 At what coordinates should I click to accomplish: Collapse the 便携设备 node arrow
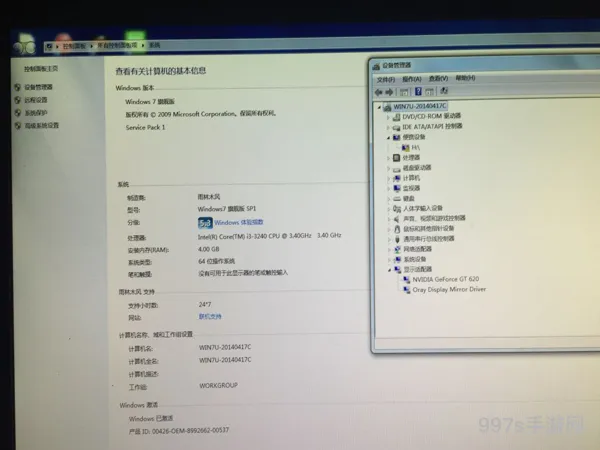(388, 138)
